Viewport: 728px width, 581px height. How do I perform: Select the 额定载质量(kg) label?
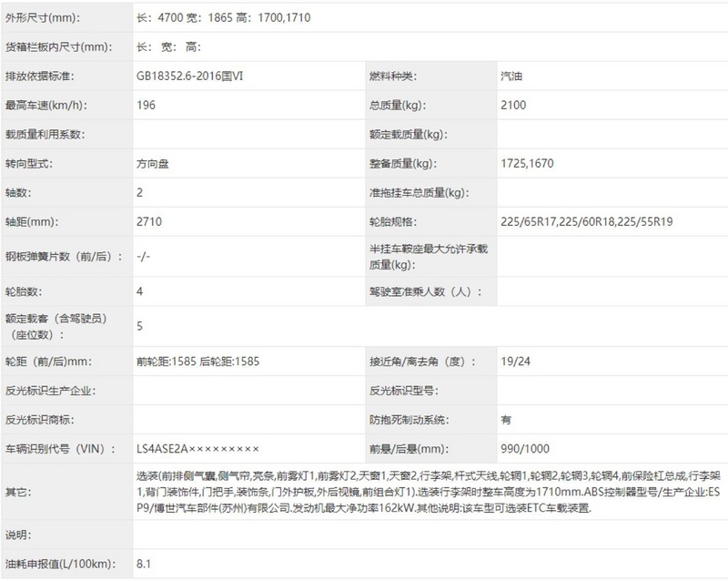click(x=408, y=135)
